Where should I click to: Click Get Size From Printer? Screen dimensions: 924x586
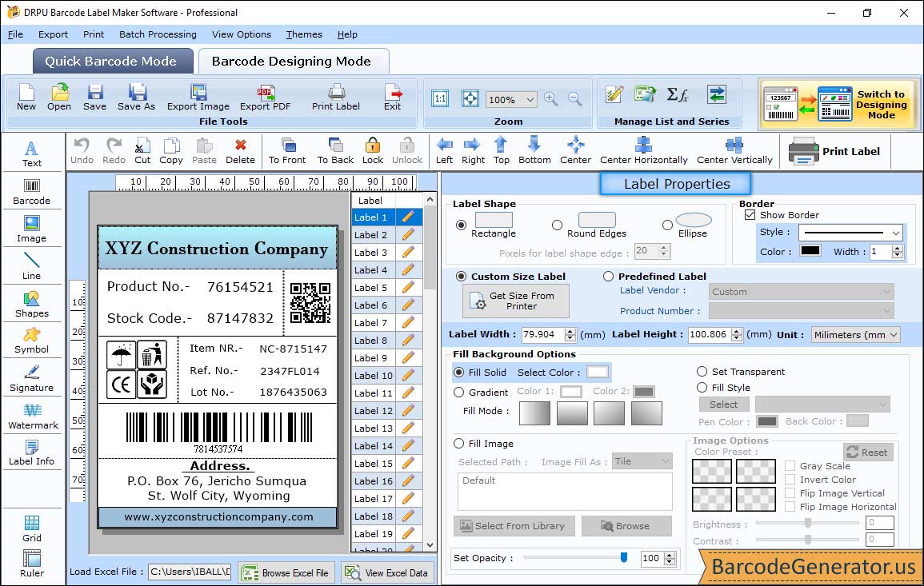(516, 301)
